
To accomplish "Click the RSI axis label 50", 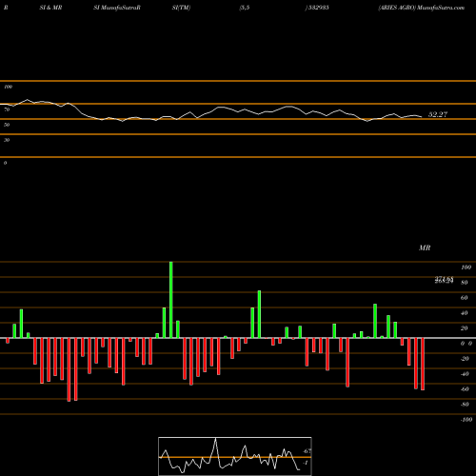I will pyautogui.click(x=7, y=125).
